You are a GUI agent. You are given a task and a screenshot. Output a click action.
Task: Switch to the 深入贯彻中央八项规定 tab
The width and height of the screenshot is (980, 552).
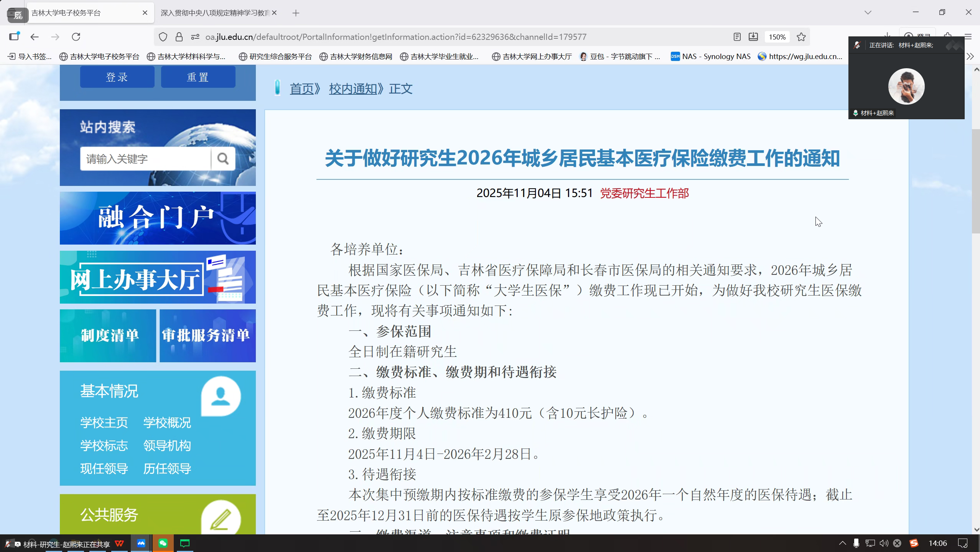tap(215, 13)
